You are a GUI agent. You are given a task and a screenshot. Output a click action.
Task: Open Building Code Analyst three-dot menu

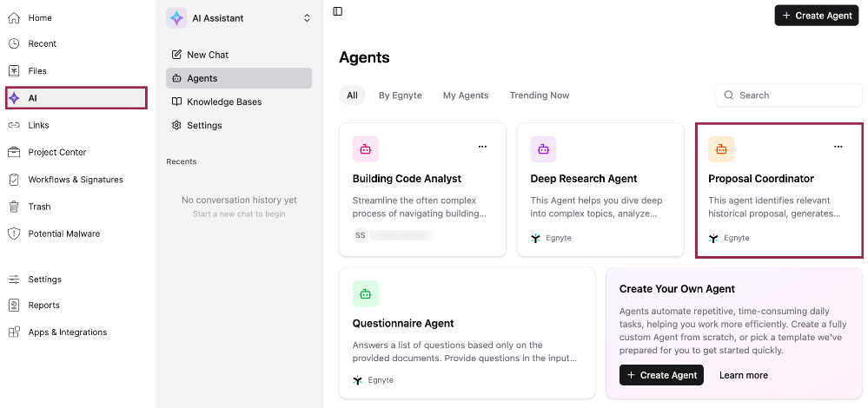483,147
